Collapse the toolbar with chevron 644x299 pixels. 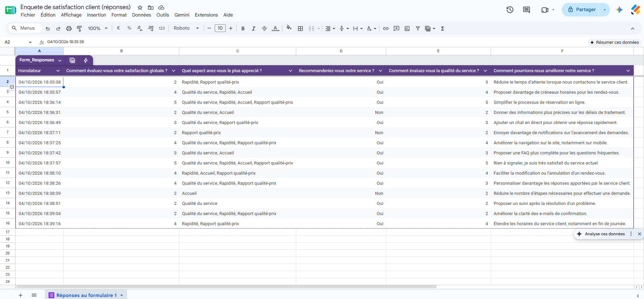633,29
